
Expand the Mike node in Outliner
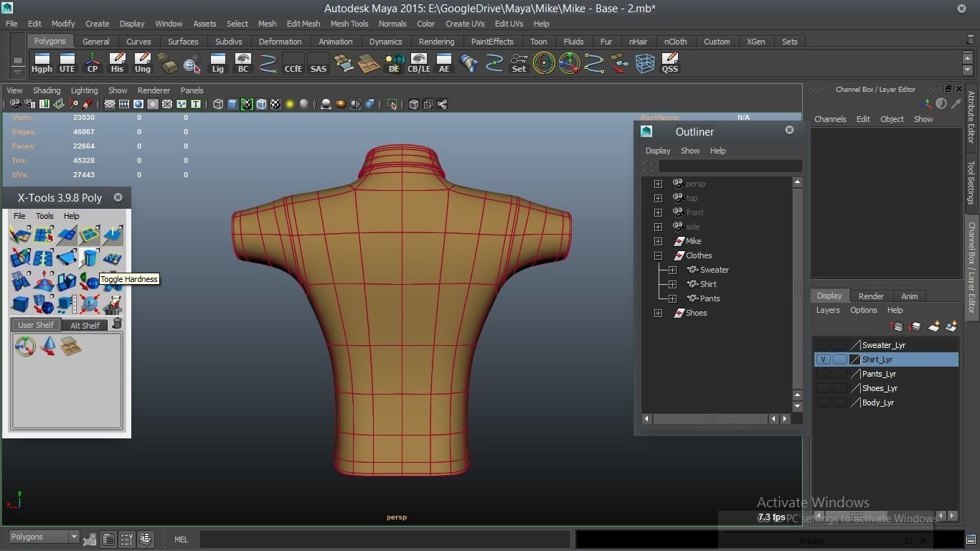(658, 241)
